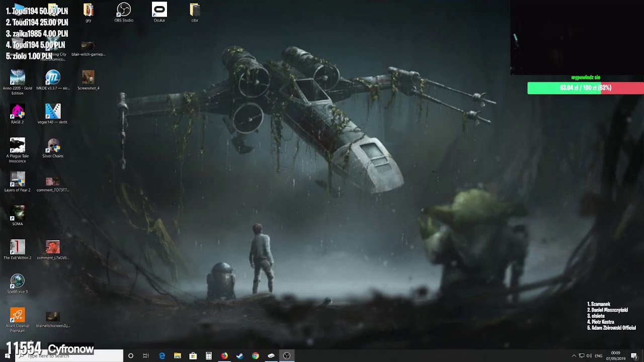
Task: Select the vegas140 shortcut icon
Action: point(53,114)
